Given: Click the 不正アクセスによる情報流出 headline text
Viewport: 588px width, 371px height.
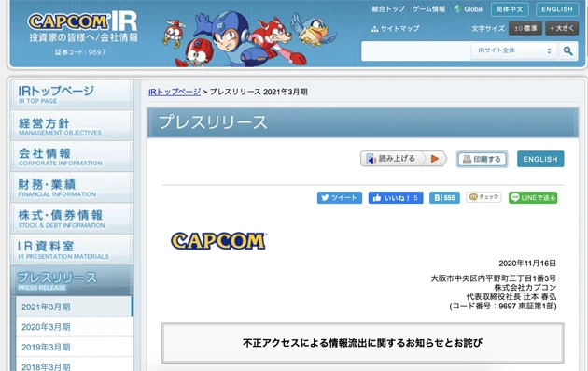Looking at the screenshot, I should (363, 343).
